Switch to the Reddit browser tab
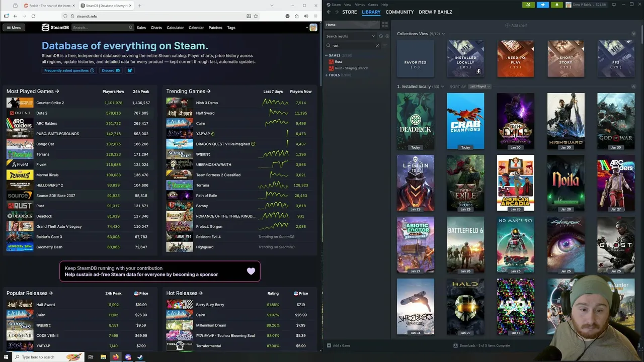The width and height of the screenshot is (644, 362). click(x=50, y=6)
